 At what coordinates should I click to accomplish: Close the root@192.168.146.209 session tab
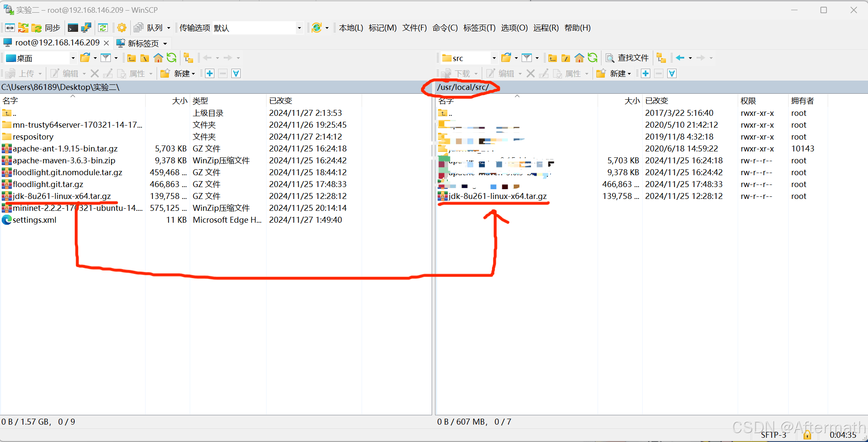[107, 43]
